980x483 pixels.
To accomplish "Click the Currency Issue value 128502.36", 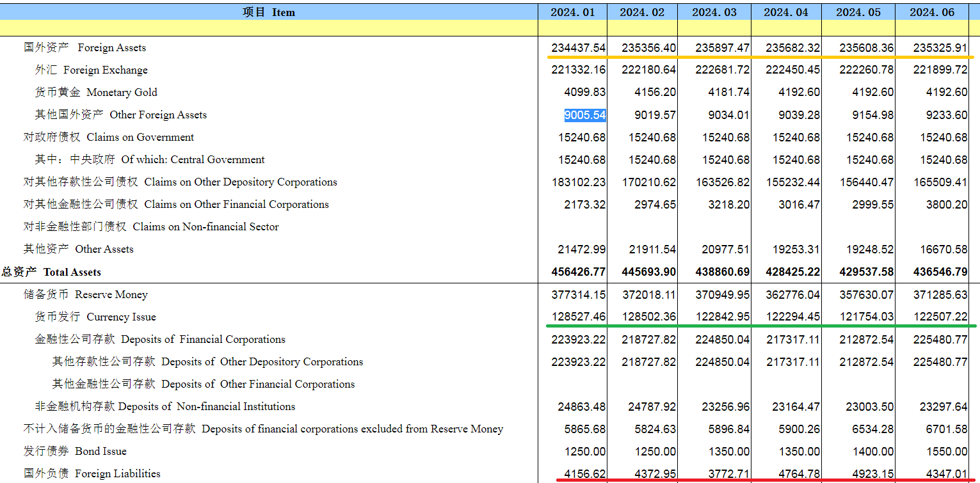I will coord(649,317).
